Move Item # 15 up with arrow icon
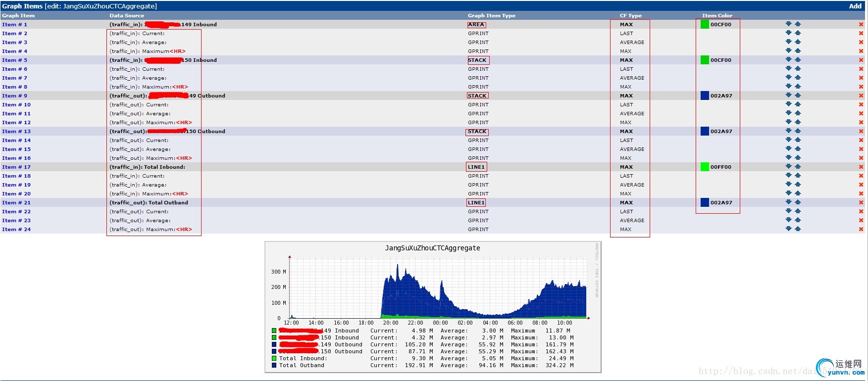868x381 pixels. (798, 148)
